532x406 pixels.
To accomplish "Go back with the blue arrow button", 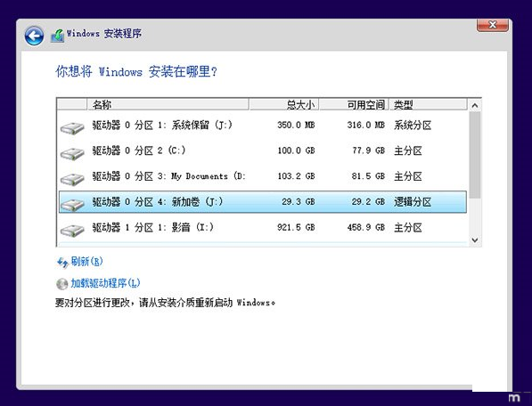I will point(34,36).
